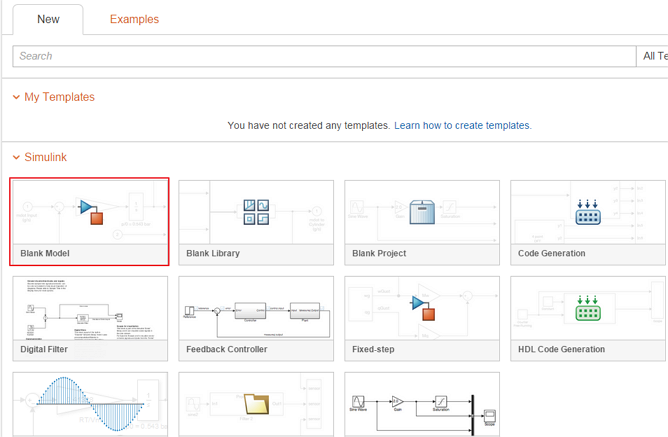Viewport: 668px width, 437px height.
Task: Choose the Blank Project icon
Action: pos(424,212)
